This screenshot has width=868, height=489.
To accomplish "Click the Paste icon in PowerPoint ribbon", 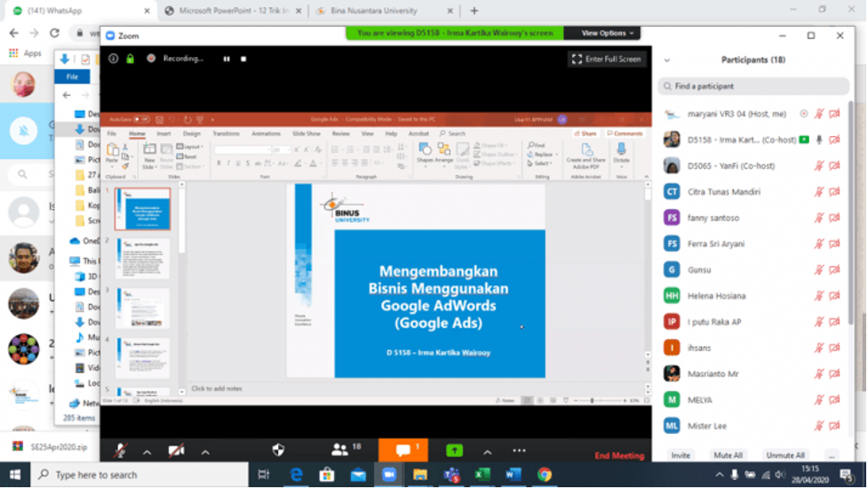I will click(x=112, y=151).
